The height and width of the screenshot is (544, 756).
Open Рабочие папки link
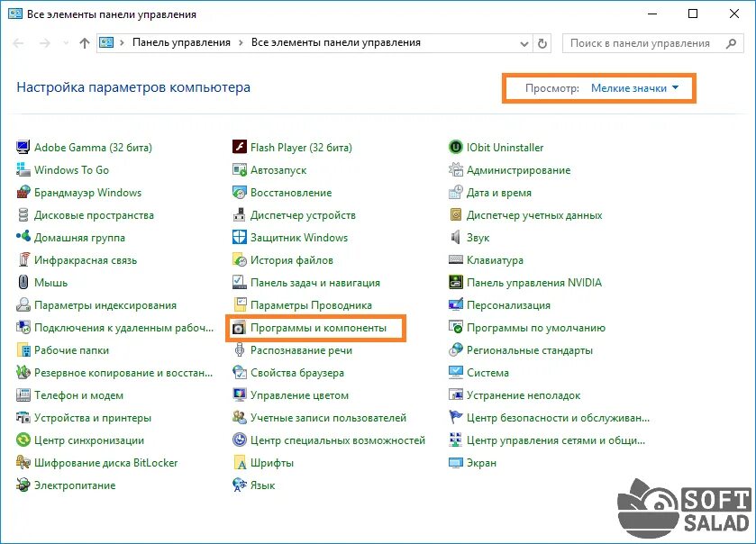(71, 350)
